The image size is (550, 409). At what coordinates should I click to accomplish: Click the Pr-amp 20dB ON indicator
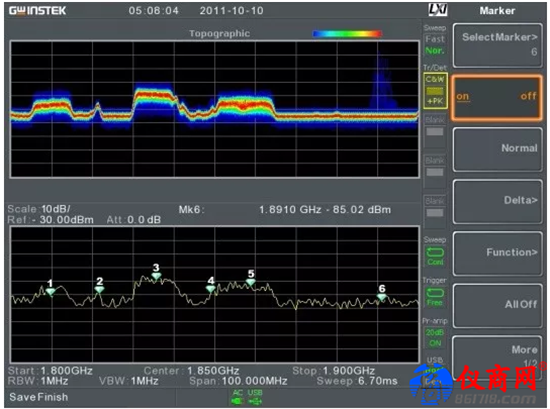435,337
